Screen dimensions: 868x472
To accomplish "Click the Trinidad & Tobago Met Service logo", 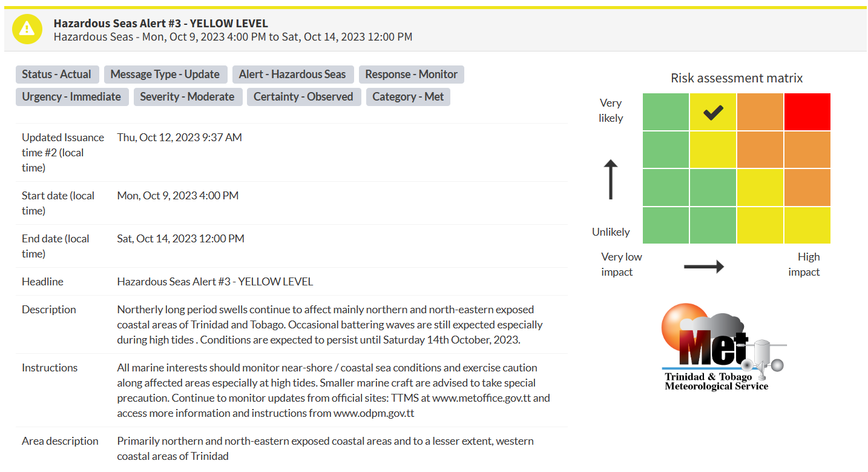I will (x=723, y=347).
